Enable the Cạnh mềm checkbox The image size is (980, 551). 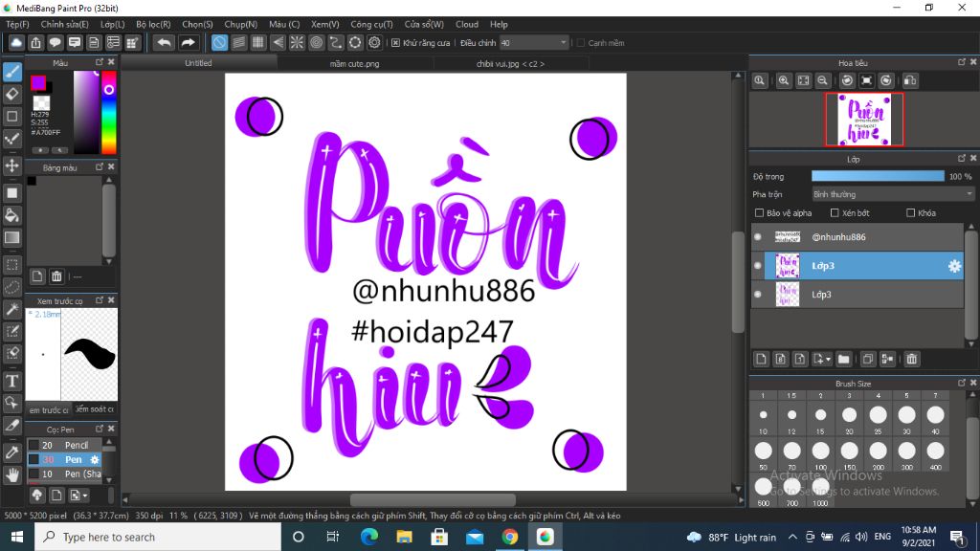tap(581, 43)
